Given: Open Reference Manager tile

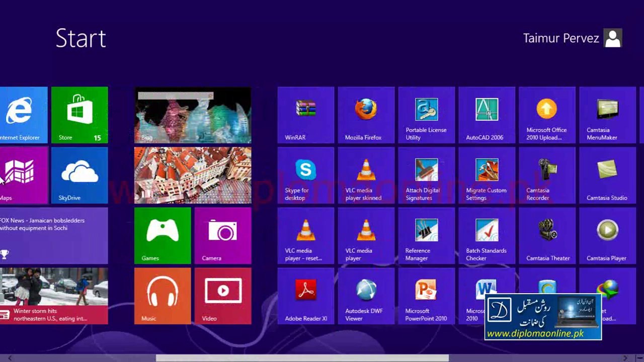Looking at the screenshot, I should click(x=427, y=236).
